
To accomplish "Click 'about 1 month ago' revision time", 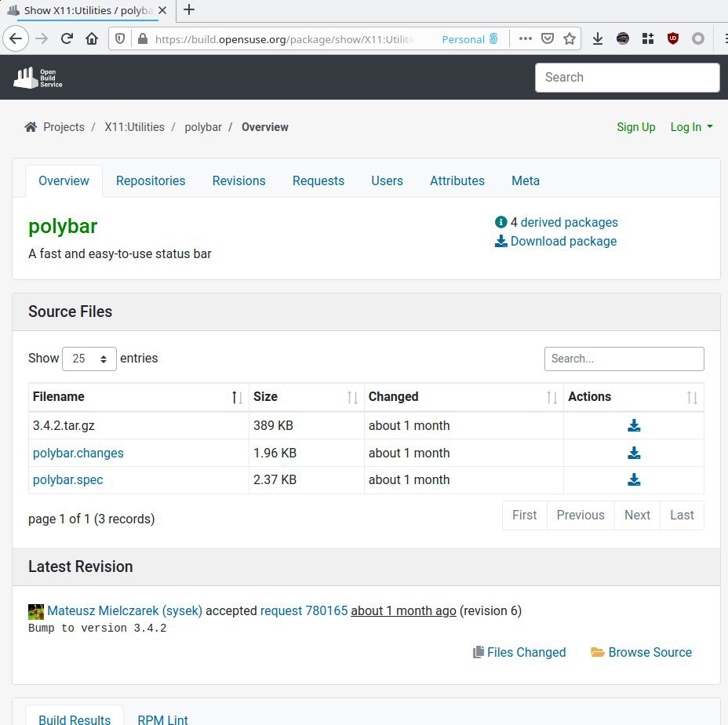I will 403,610.
